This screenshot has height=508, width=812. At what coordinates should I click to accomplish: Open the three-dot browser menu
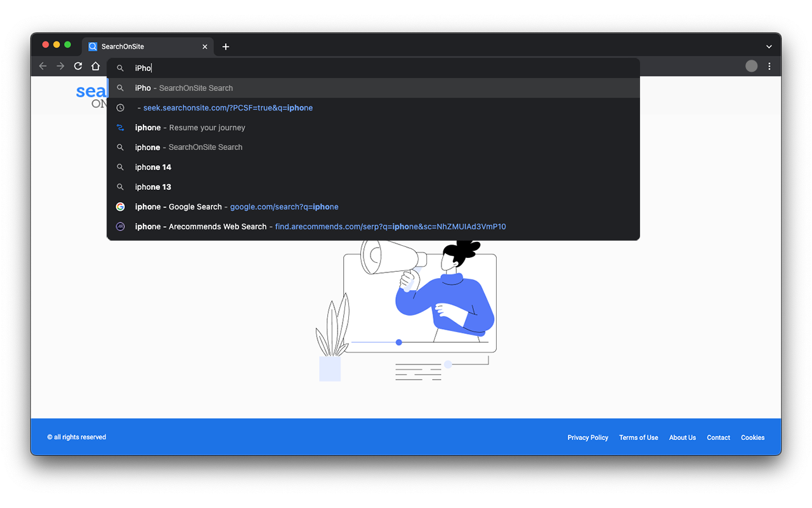tap(769, 66)
